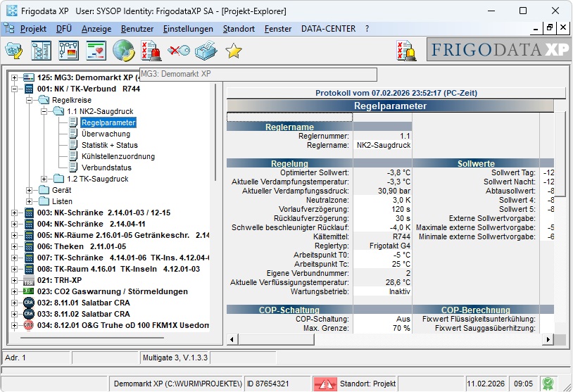573x392 pixels.
Task: Click the yellow alarm list icon near logo
Action: pos(406,51)
